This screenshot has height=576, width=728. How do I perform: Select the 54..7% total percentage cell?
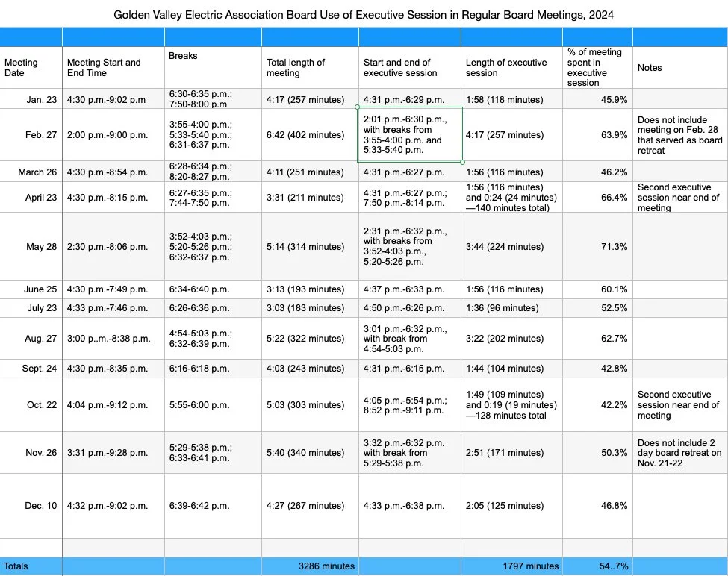pyautogui.click(x=597, y=566)
